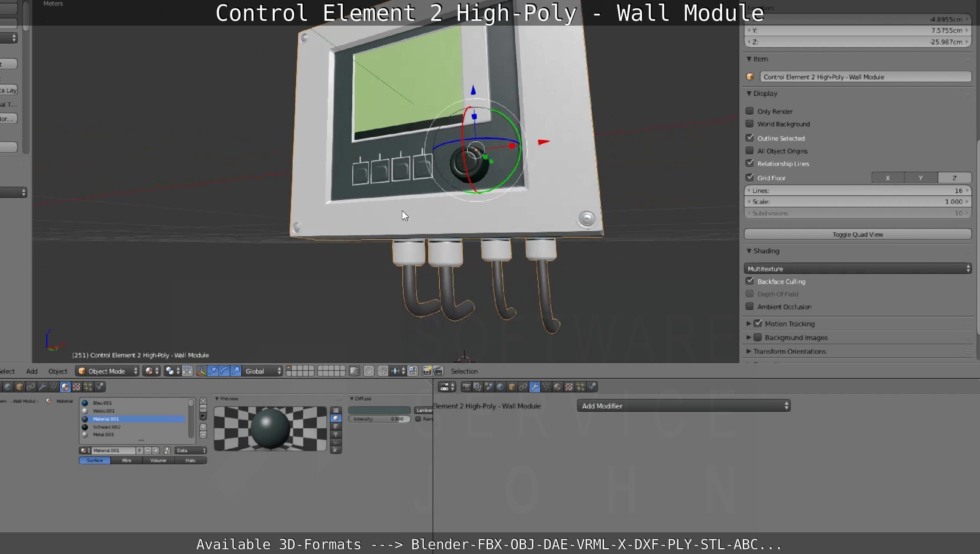
Task: Select the monkey preview shape icon
Action: [x=335, y=434]
